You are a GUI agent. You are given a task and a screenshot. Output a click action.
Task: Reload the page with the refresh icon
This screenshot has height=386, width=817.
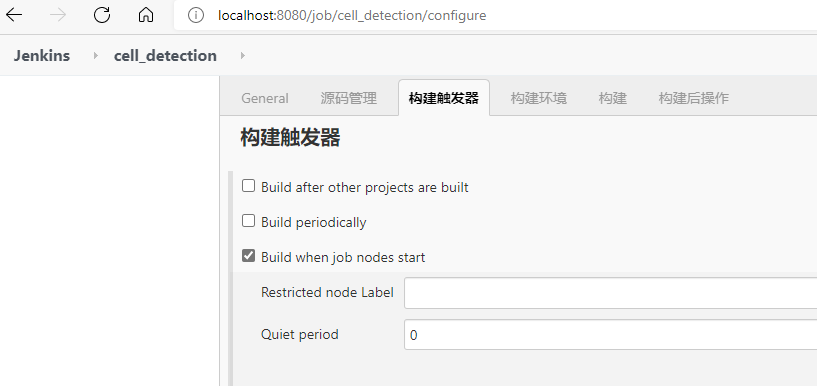(102, 15)
